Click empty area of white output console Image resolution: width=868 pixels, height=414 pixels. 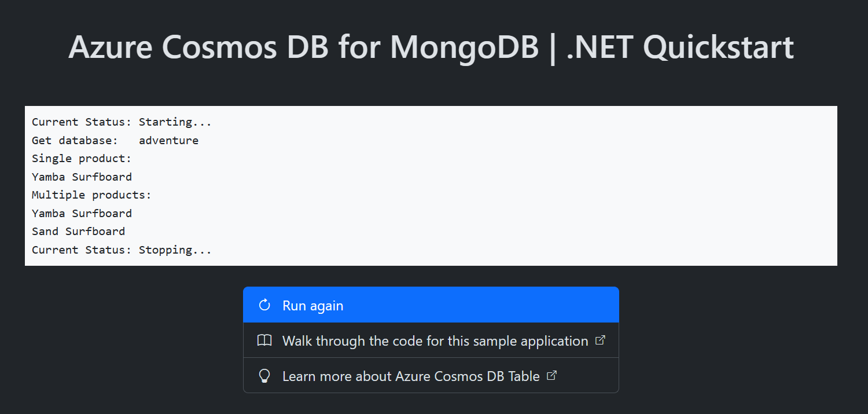coord(521,185)
